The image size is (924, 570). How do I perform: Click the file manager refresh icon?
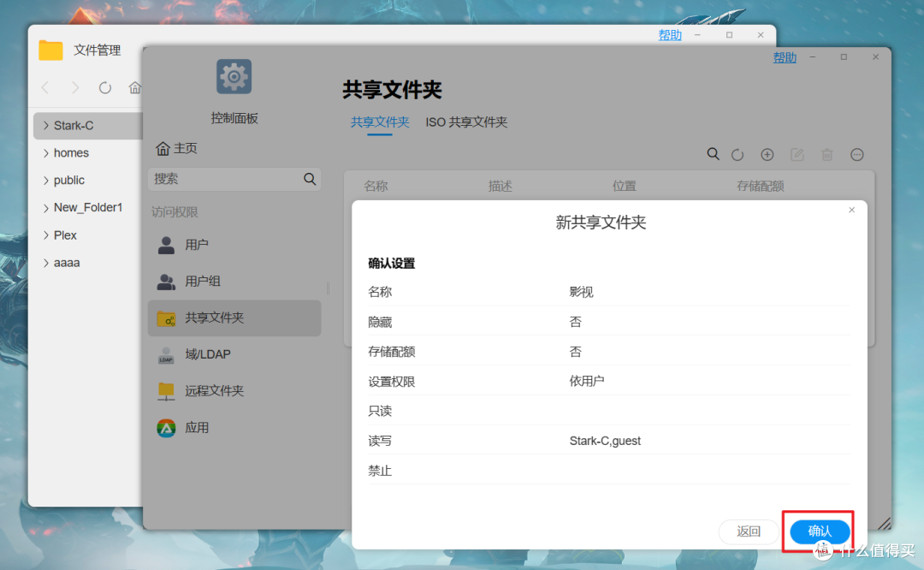105,88
